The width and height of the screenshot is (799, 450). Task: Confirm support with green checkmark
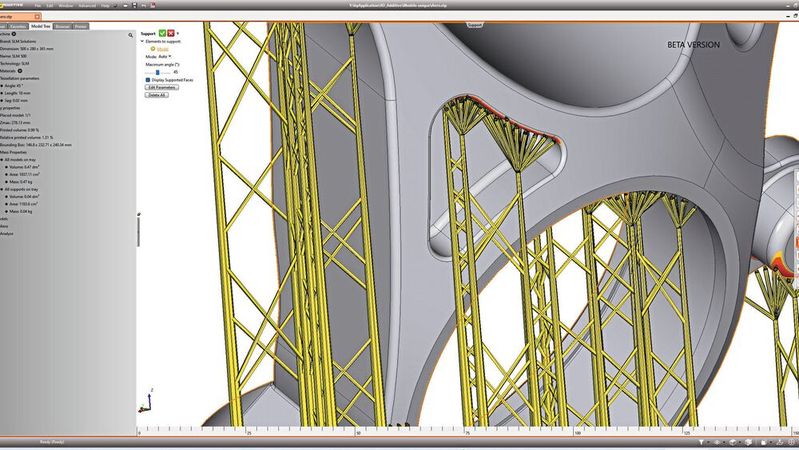tap(162, 33)
